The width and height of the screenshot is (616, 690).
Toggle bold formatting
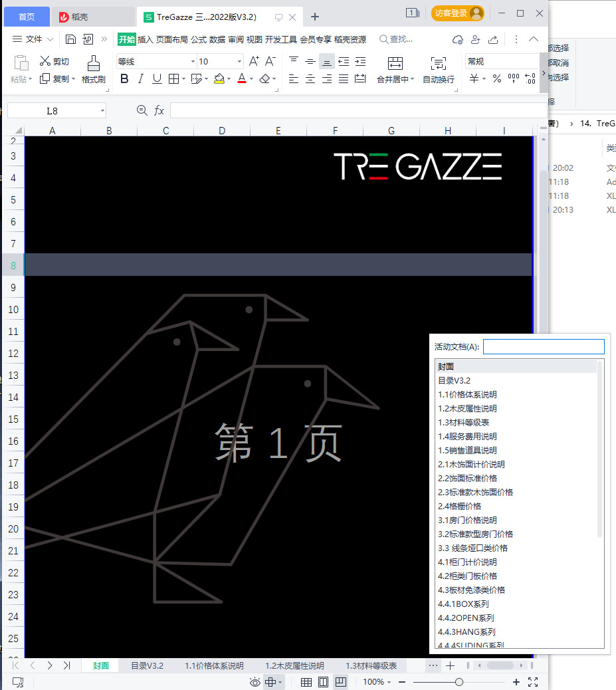(x=124, y=78)
